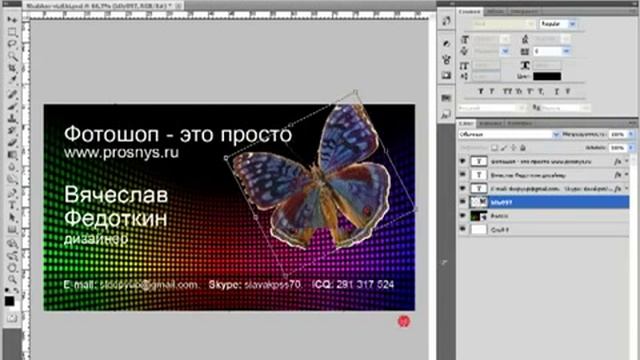Select the Zoom tool

click(12, 280)
